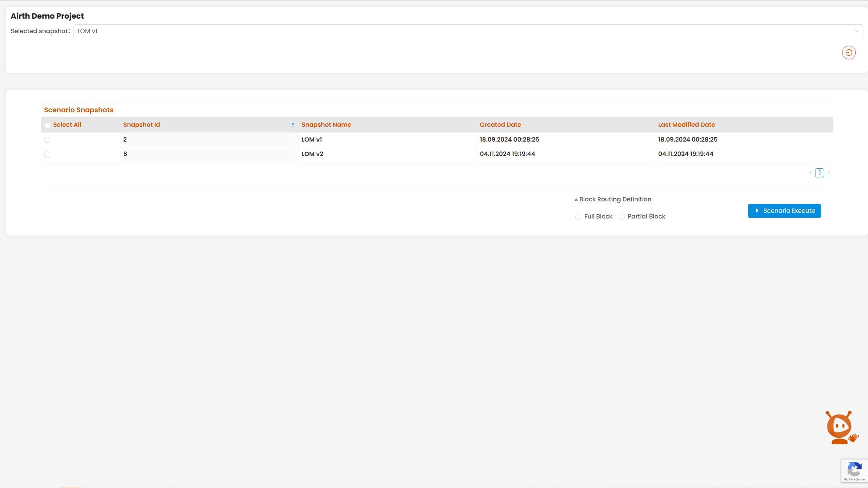Image resolution: width=868 pixels, height=488 pixels.
Task: Click page number 1 in pagination
Action: [x=820, y=173]
